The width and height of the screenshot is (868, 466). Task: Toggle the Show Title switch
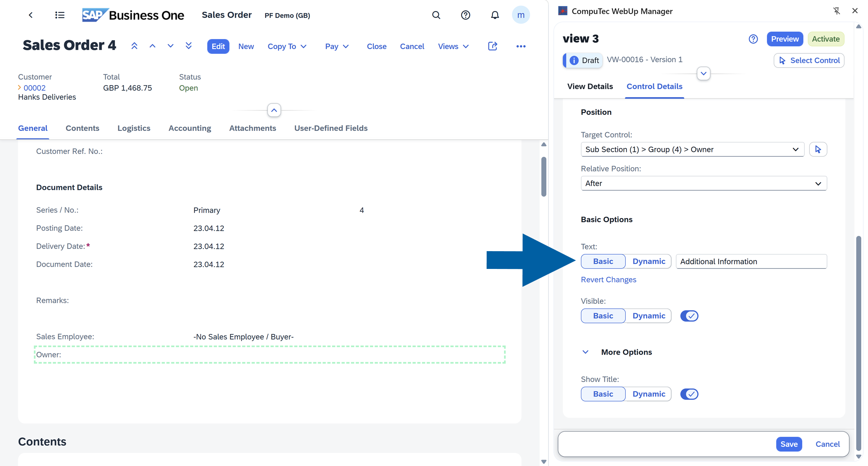click(x=689, y=394)
